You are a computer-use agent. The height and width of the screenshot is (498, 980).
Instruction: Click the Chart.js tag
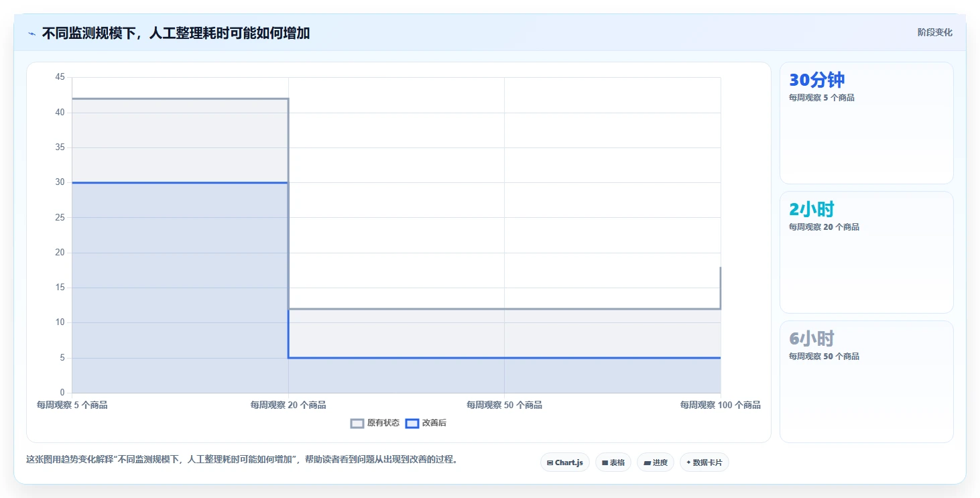point(565,462)
